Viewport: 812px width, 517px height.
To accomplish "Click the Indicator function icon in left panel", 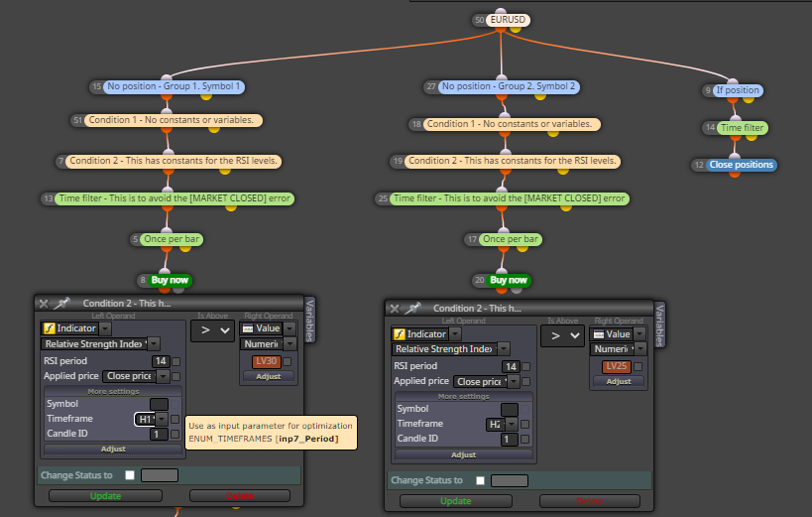I will click(50, 328).
